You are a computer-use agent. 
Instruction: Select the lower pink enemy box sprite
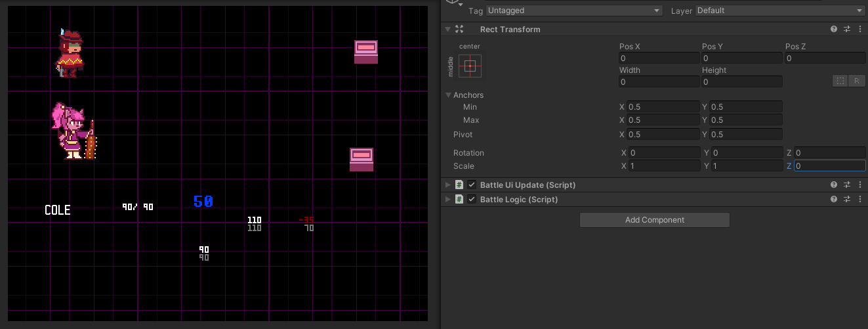[x=362, y=160]
